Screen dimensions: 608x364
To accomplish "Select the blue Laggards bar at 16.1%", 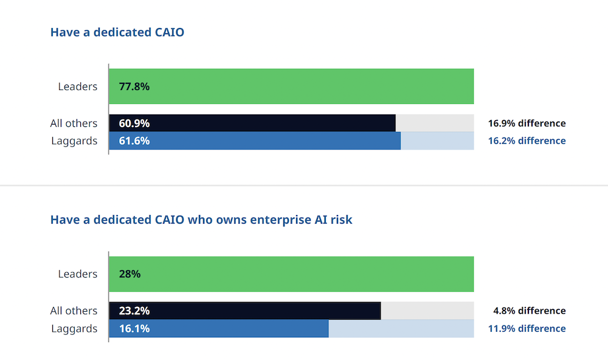I will pyautogui.click(x=219, y=329).
